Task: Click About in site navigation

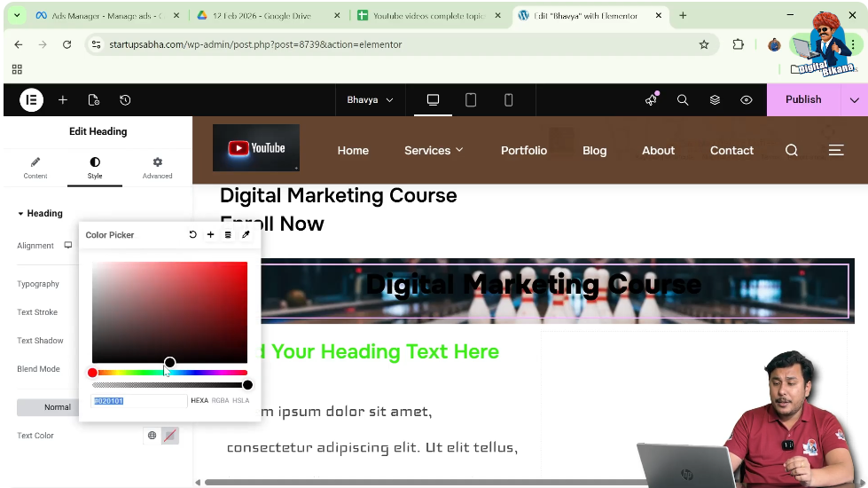Action: pyautogui.click(x=658, y=150)
